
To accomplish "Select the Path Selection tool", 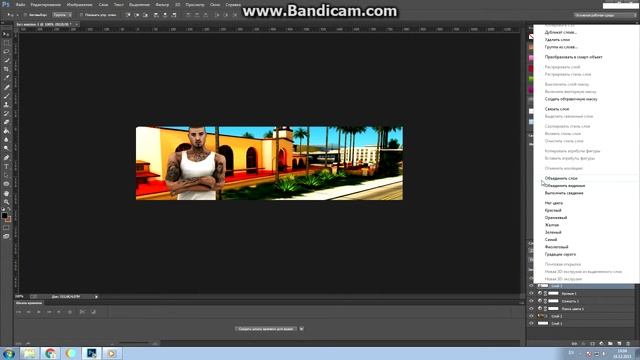I will tap(6, 175).
